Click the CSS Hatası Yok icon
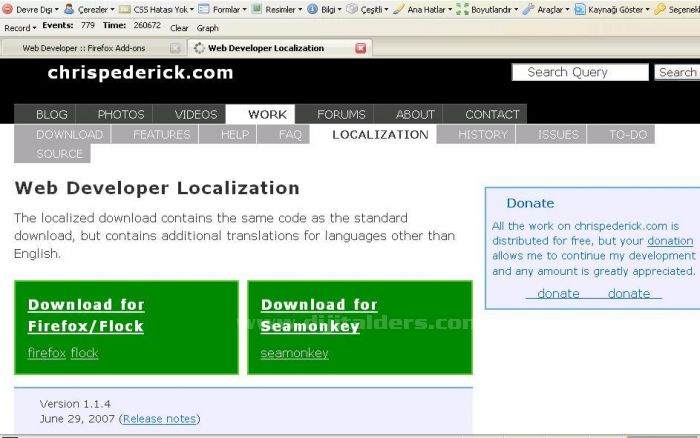This screenshot has height=438, width=700. (x=125, y=9)
